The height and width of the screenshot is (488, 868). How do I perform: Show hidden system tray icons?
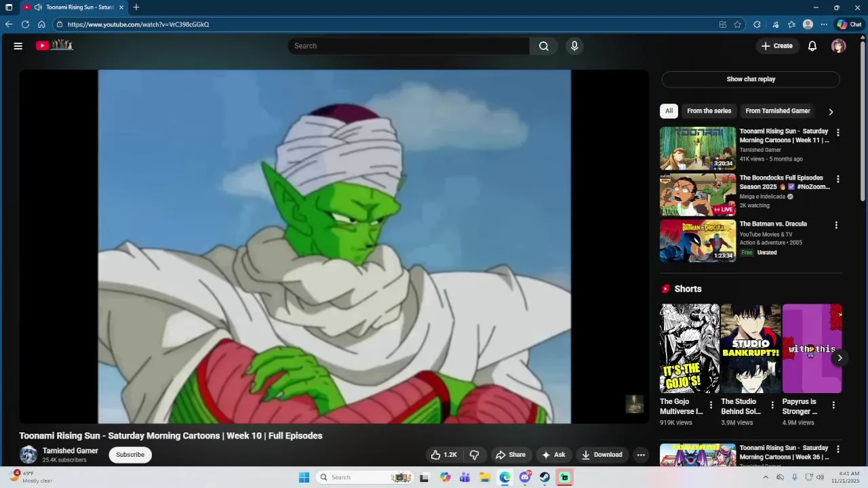click(x=766, y=477)
